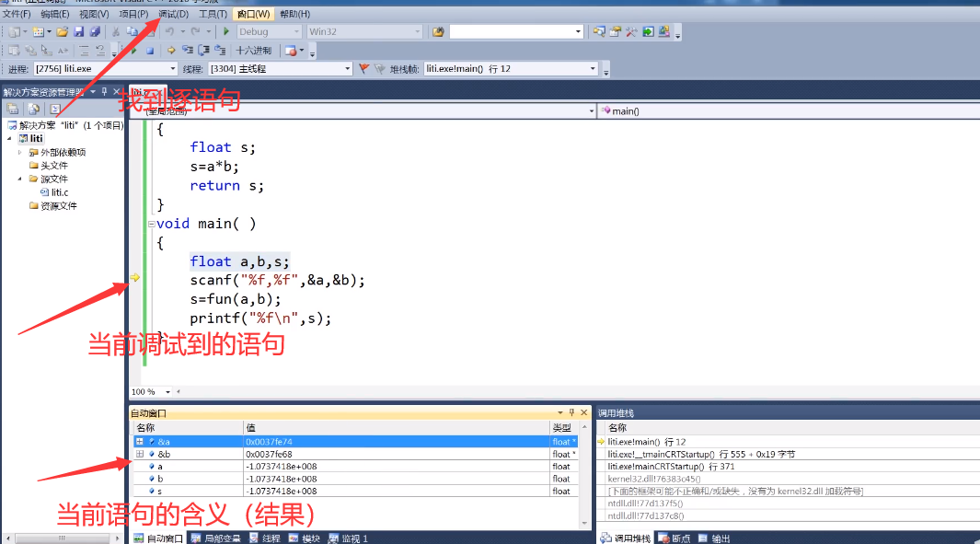Click the Open File folder icon

[x=62, y=31]
